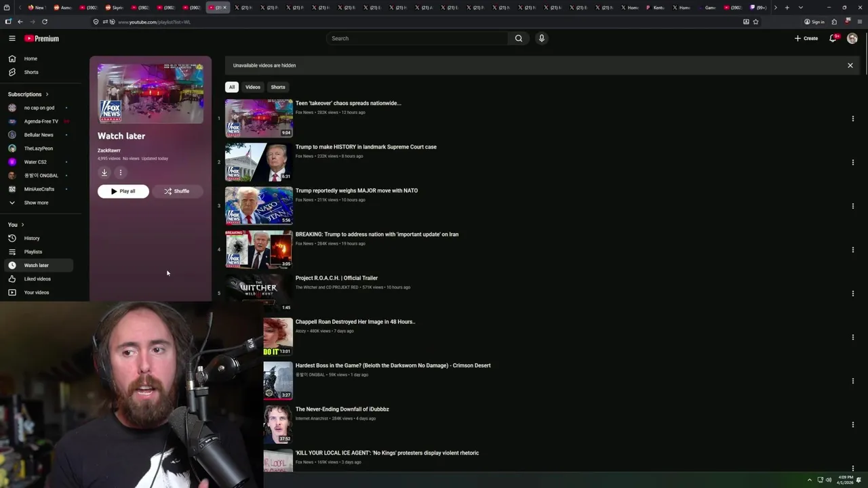Click Play all button

pyautogui.click(x=123, y=191)
